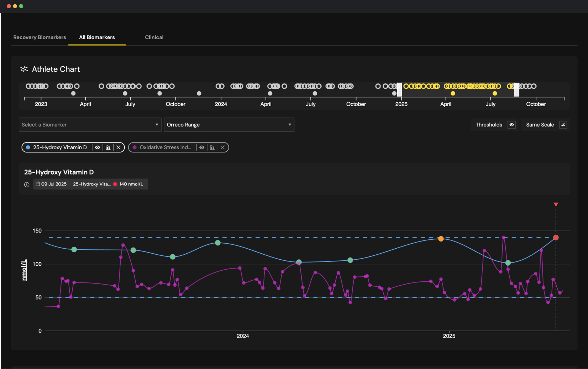Viewport: 588px width, 369px height.
Task: Click the red 140 nmol/L status dot
Action: (x=115, y=184)
